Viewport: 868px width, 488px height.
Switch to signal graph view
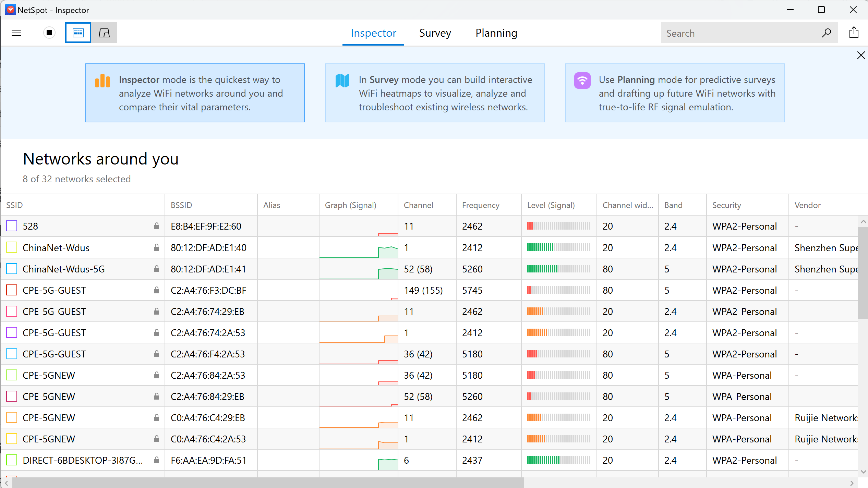coord(104,33)
